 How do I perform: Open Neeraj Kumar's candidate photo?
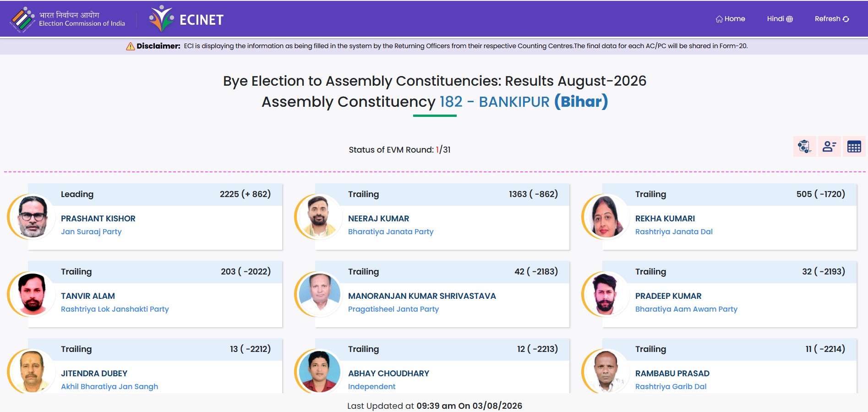(319, 217)
